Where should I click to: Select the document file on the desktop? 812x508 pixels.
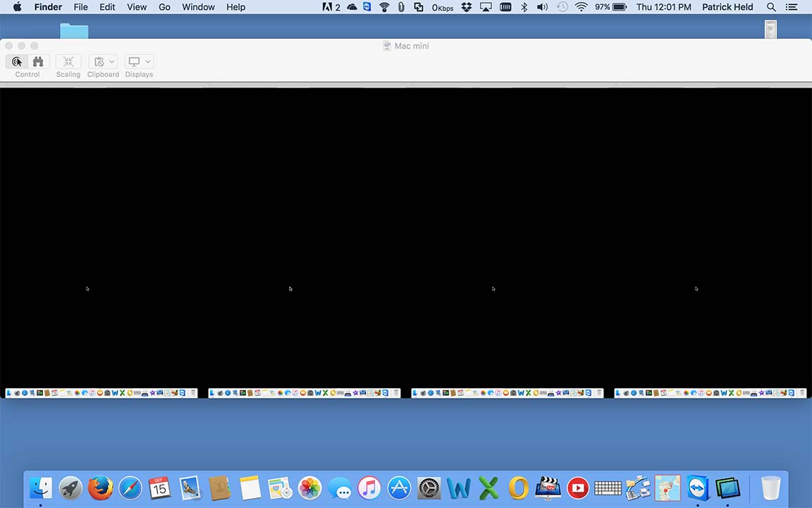click(x=770, y=30)
